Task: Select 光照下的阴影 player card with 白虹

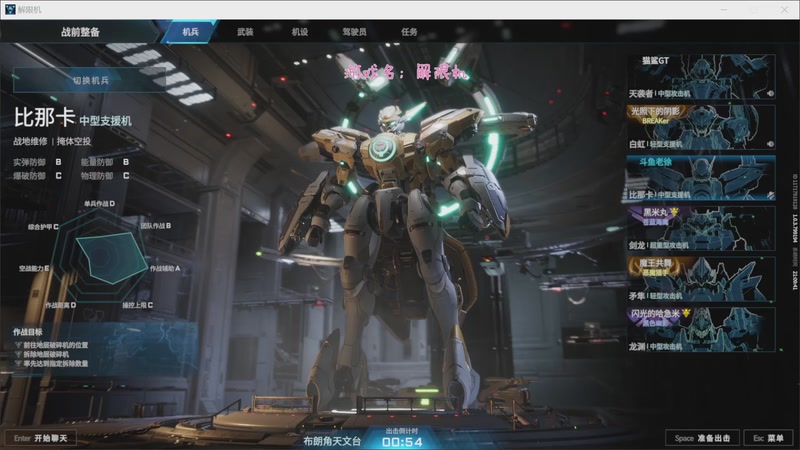Action: 702,127
